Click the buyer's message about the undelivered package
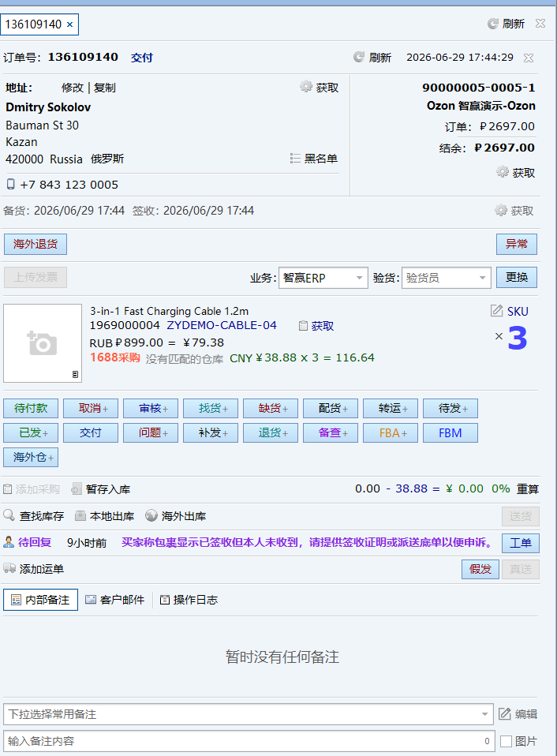 [x=308, y=542]
